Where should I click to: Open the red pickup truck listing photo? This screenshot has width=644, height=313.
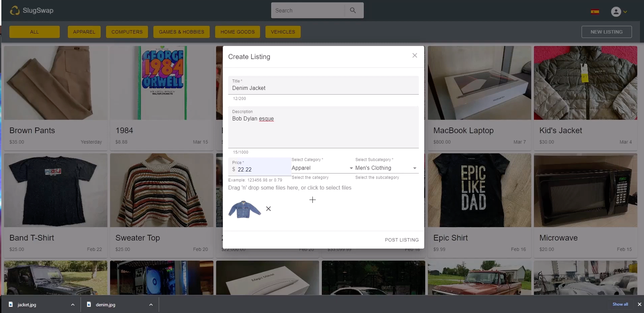pyautogui.click(x=480, y=278)
